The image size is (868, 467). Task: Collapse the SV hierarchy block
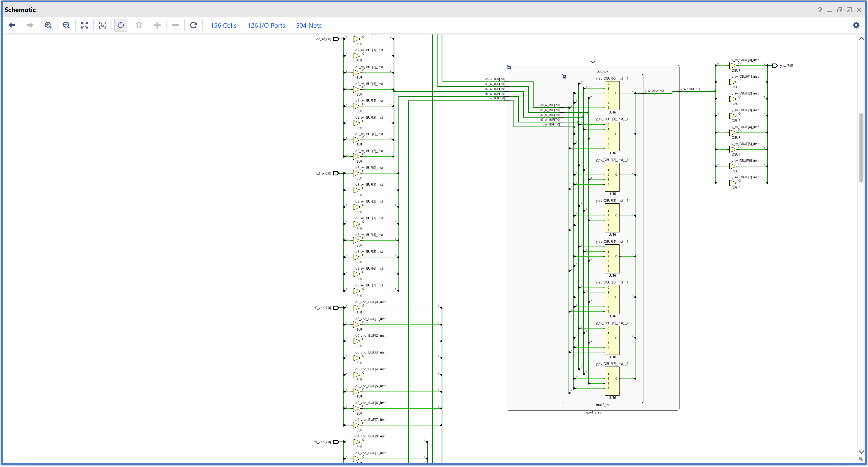click(509, 67)
